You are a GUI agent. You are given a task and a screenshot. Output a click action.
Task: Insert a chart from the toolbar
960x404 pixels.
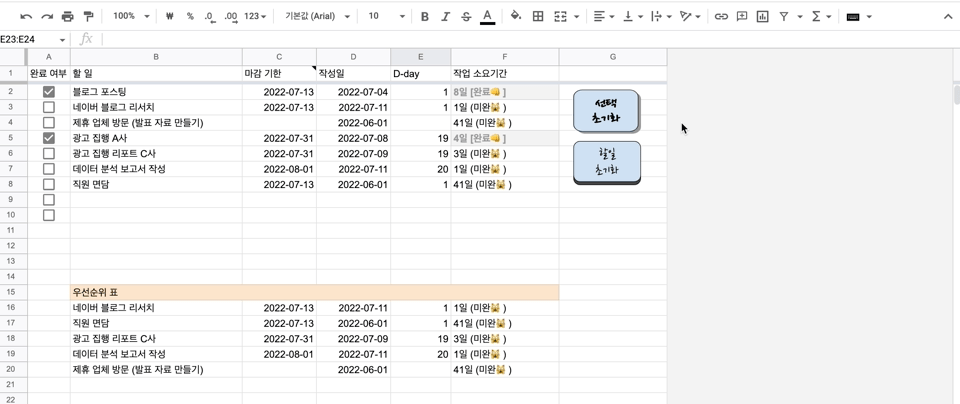762,17
